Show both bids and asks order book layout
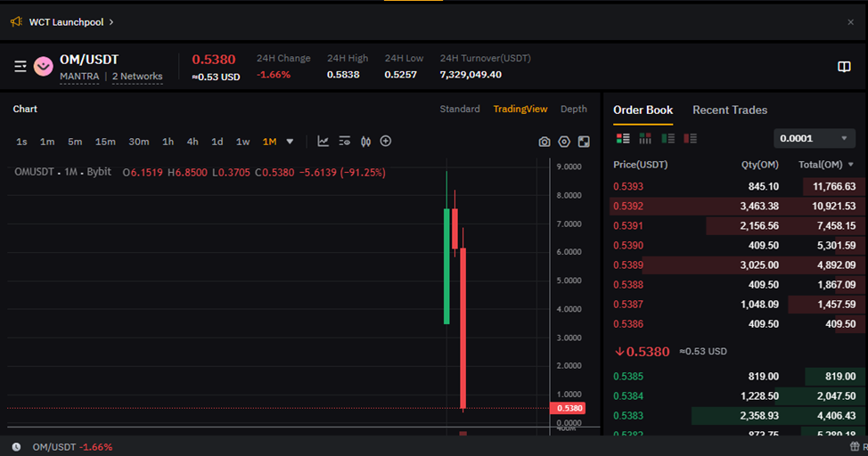The width and height of the screenshot is (868, 456). (x=623, y=138)
